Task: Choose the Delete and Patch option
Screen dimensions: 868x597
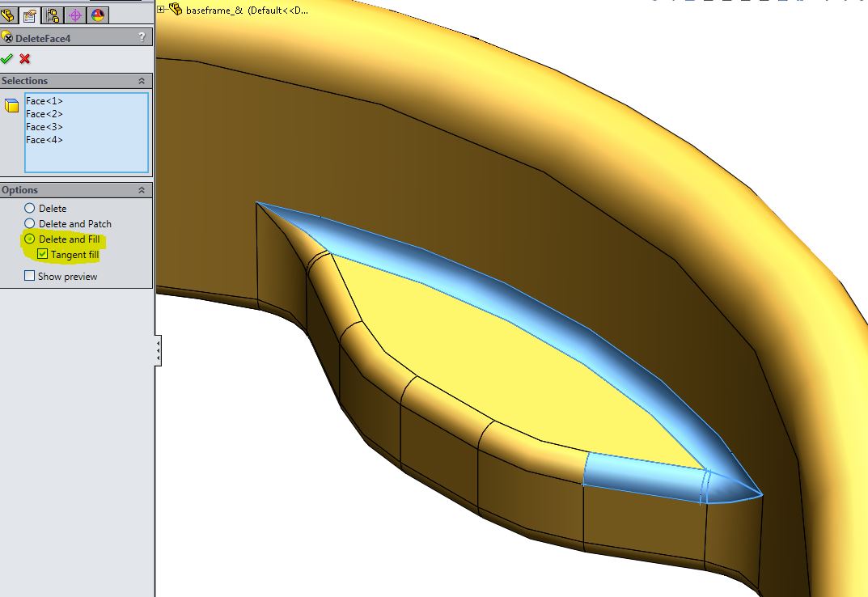Action: [29, 224]
